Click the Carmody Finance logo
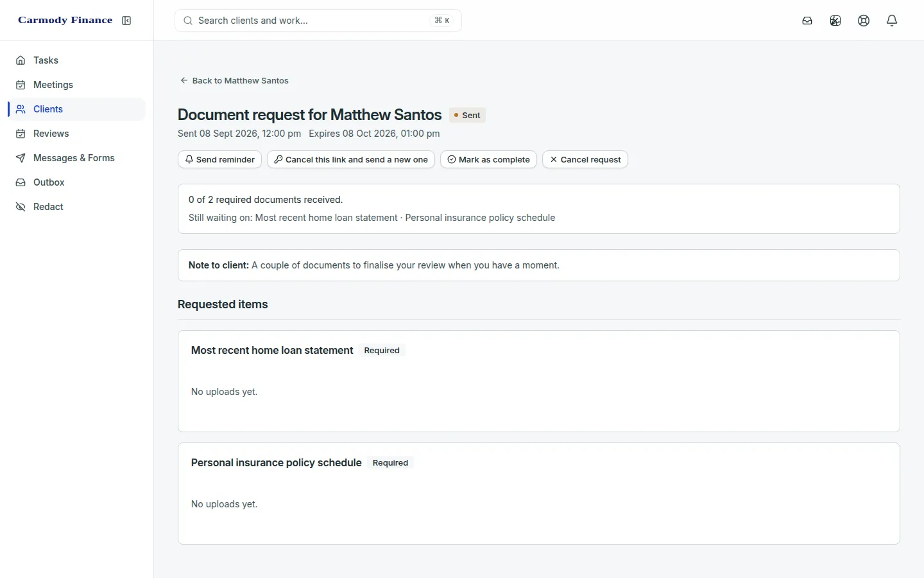The height and width of the screenshot is (578, 924). (65, 21)
